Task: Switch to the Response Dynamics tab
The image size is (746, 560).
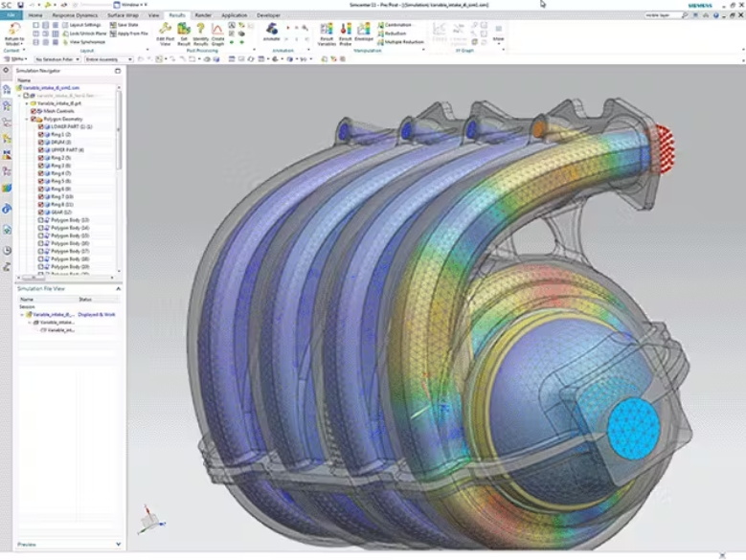Action: (x=74, y=15)
